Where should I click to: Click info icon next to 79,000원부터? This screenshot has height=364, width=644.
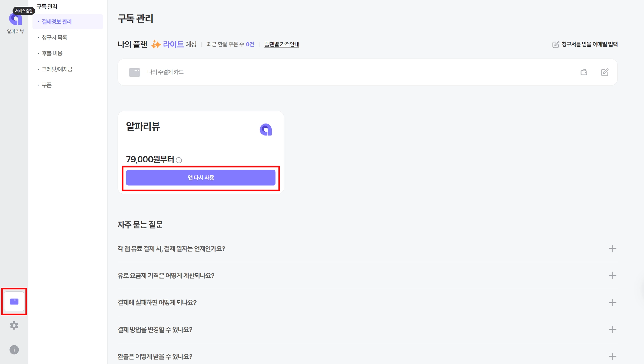point(179,160)
